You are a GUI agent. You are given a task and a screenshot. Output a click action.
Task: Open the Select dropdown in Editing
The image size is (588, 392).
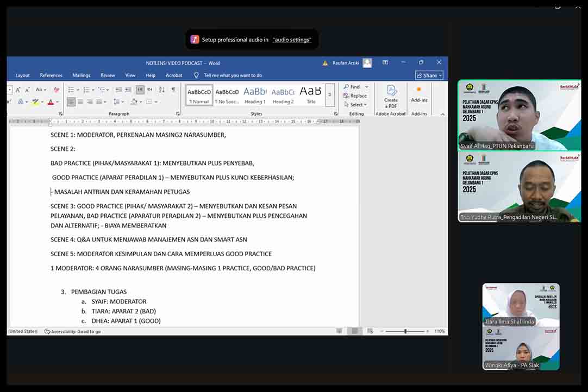[x=356, y=105]
